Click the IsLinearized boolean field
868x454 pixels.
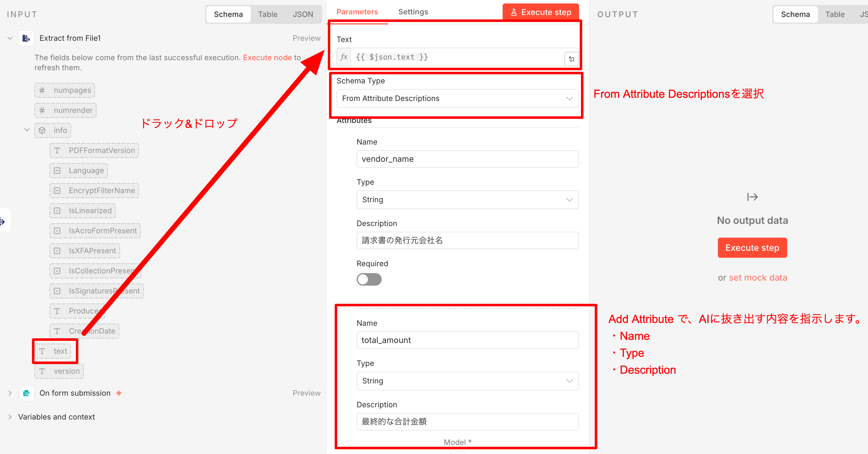pos(83,211)
